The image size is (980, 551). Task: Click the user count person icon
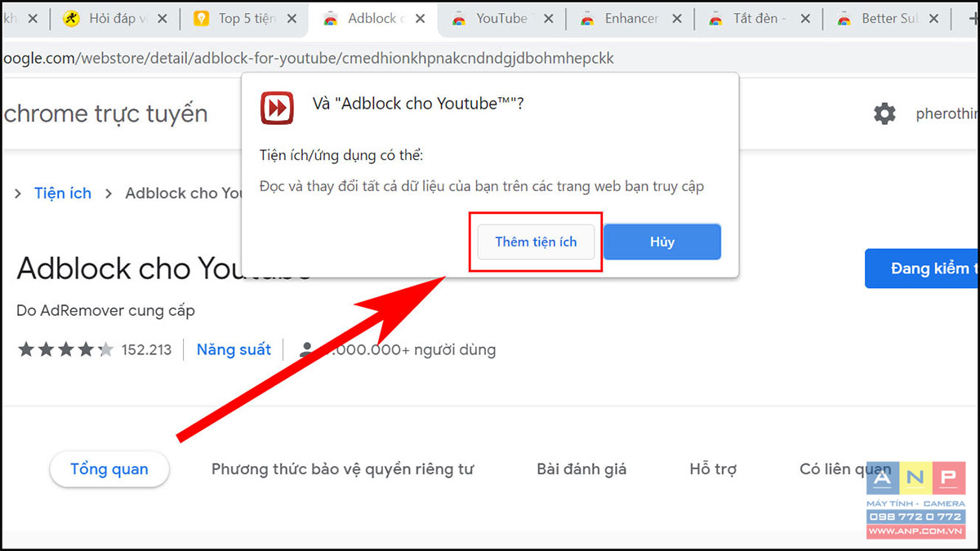(306, 350)
